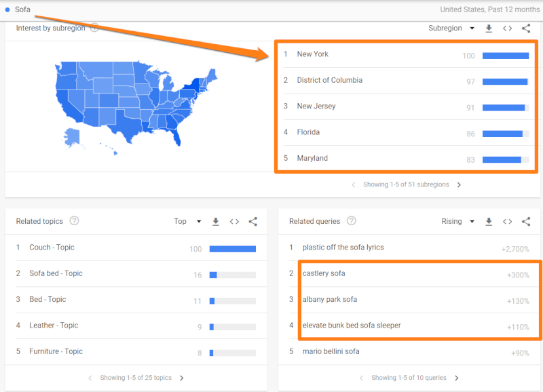This screenshot has width=543, height=392.
Task: Share the Interest by subregion card
Action: pos(526,28)
